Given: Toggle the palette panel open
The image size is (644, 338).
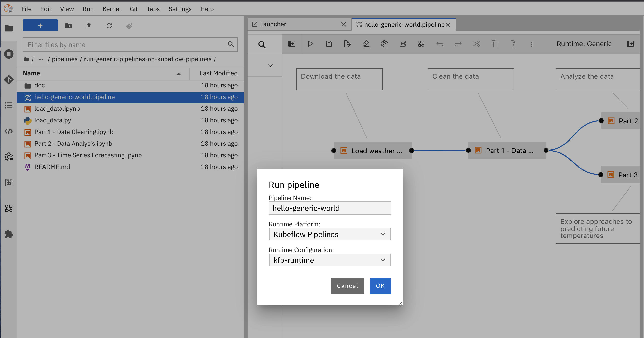Looking at the screenshot, I should pos(291,44).
